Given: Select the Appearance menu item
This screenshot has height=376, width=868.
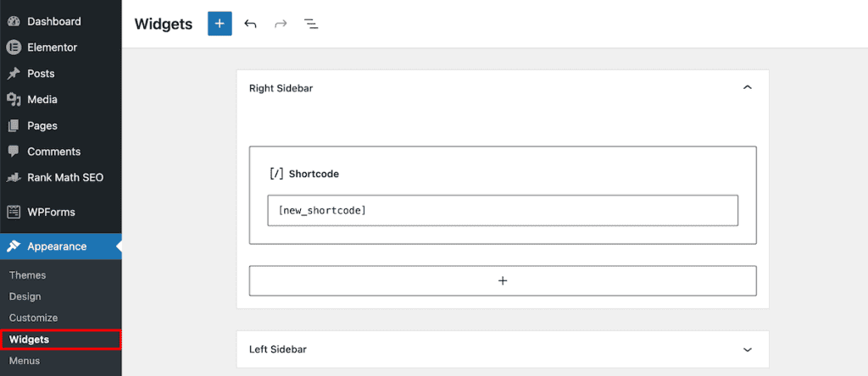Looking at the screenshot, I should 61,246.
